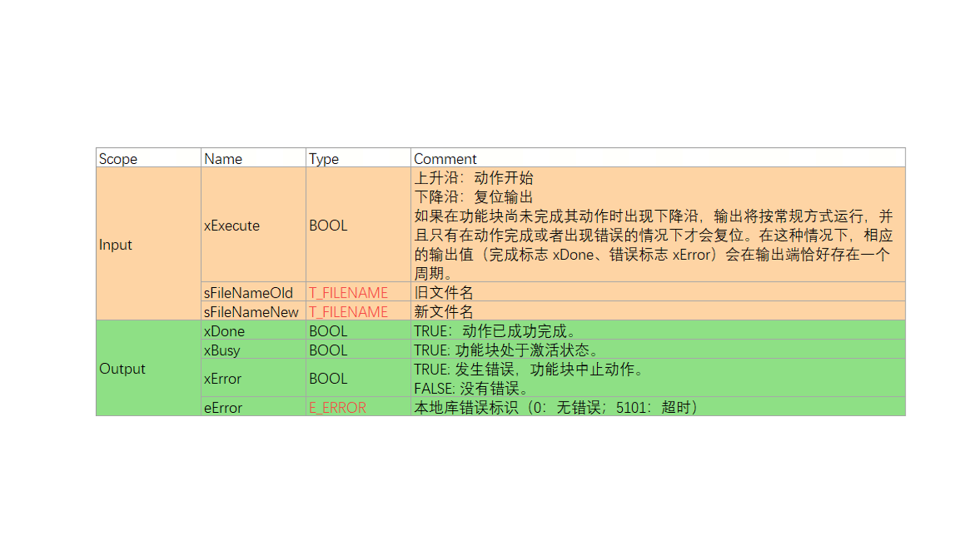Viewport: 980px width, 551px height.
Task: Click the Name column header
Action: pyautogui.click(x=223, y=159)
